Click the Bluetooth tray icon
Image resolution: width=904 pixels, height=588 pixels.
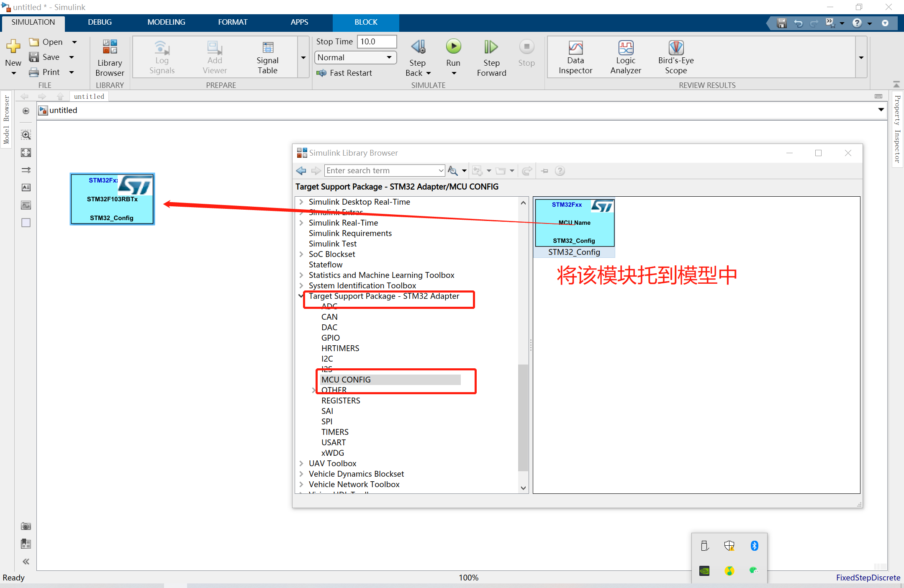754,546
